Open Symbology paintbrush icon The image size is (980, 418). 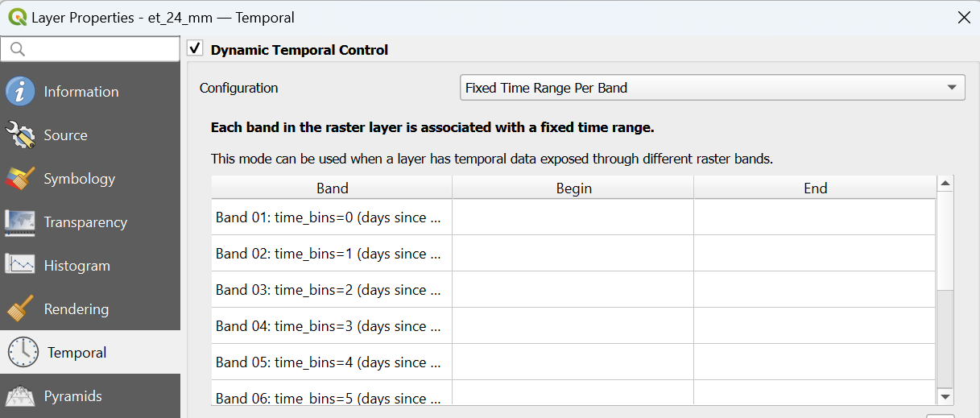[x=20, y=179]
